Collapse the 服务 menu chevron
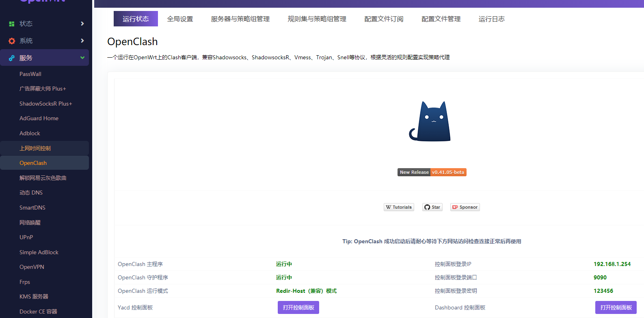Viewport: 644px width, 318px height. [82, 58]
